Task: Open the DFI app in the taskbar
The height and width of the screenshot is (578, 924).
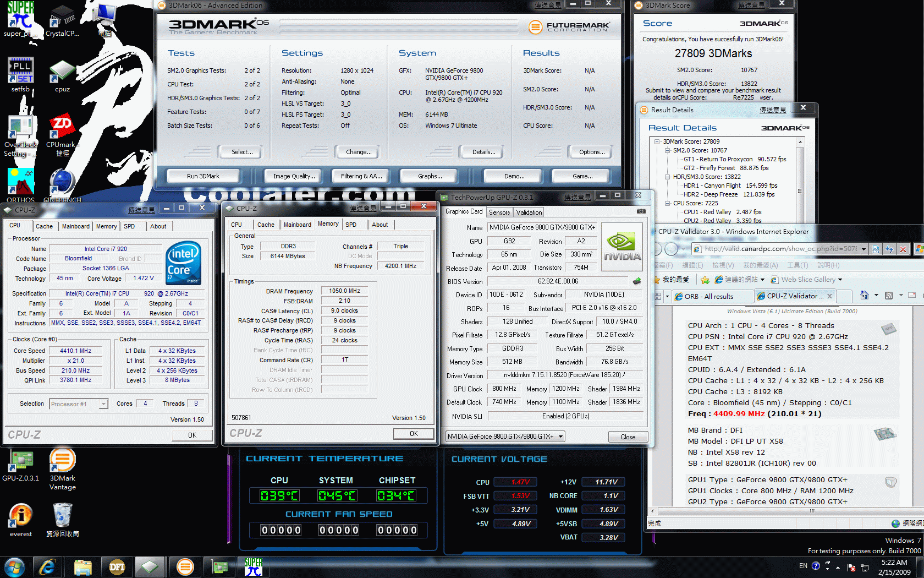Action: [117, 567]
